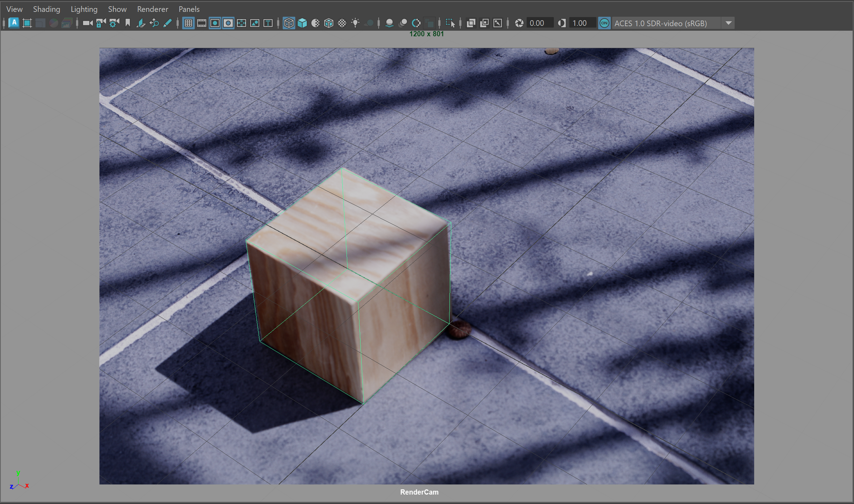Image resolution: width=854 pixels, height=504 pixels.
Task: Click the camera lock icon
Action: click(101, 23)
